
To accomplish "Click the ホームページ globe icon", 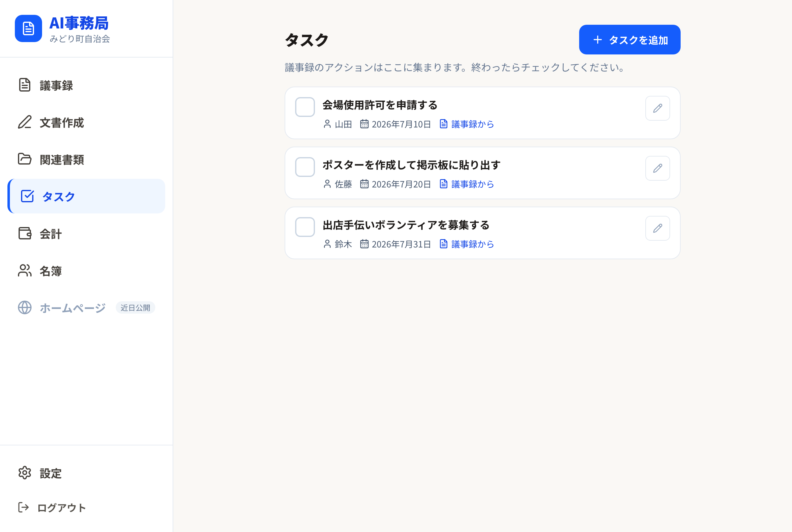I will [x=24, y=307].
